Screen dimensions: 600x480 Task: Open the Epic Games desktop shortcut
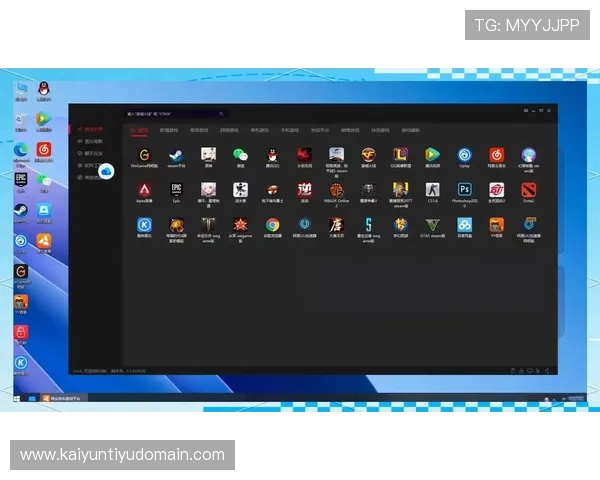click(21, 183)
